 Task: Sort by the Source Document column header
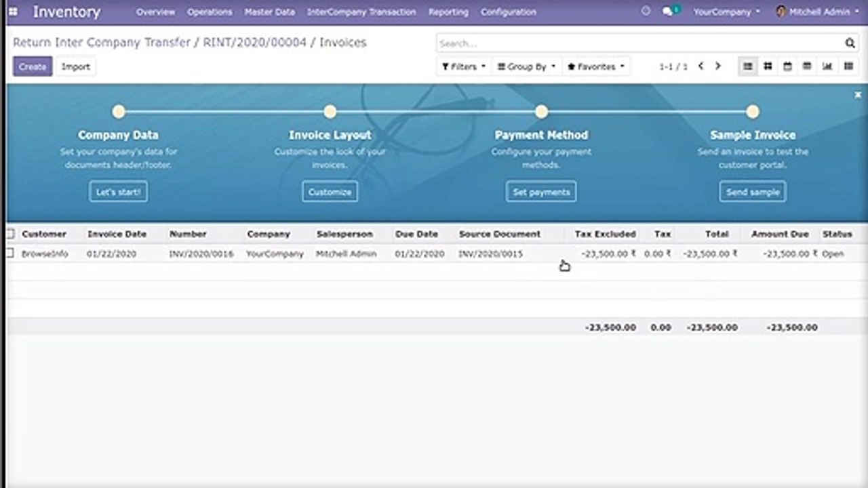(500, 234)
